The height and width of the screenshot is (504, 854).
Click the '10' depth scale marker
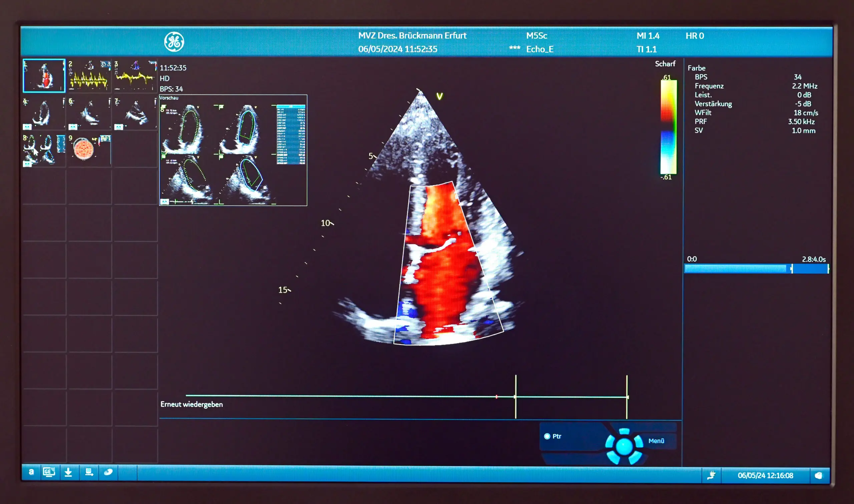click(x=327, y=223)
